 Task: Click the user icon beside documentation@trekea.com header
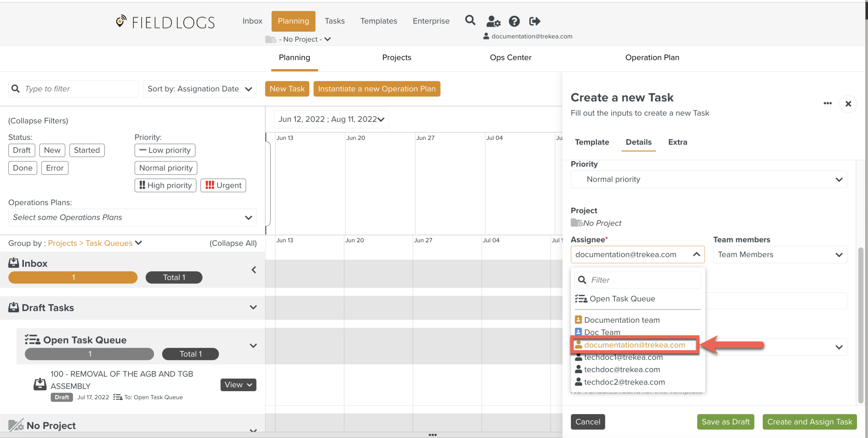click(486, 36)
